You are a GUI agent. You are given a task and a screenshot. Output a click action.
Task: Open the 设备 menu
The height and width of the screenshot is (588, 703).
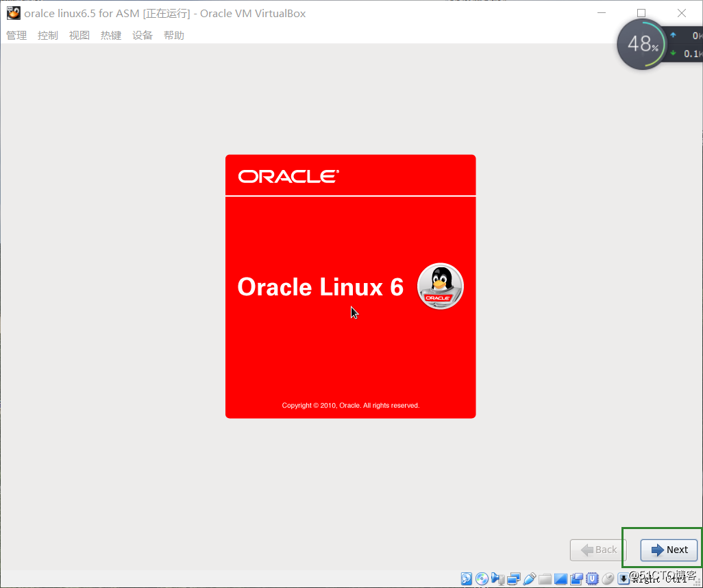point(143,36)
